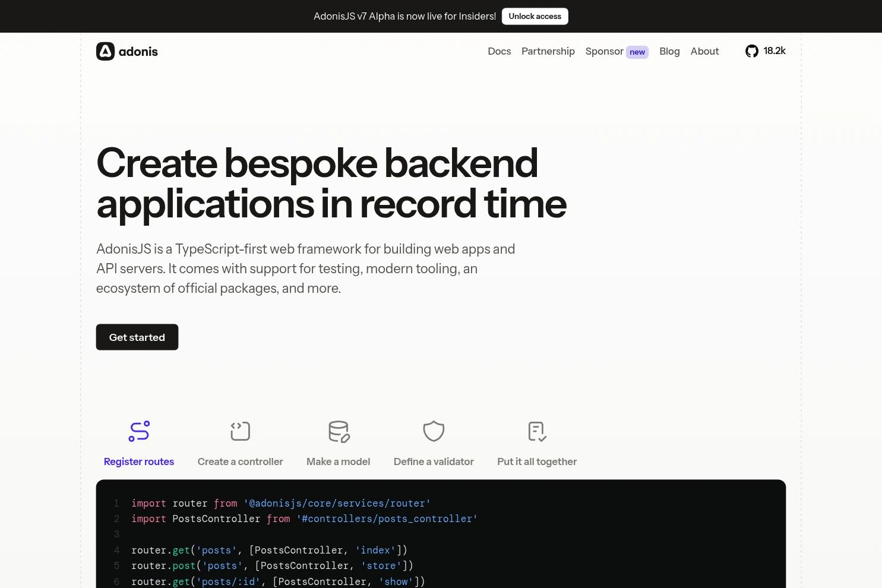This screenshot has height=588, width=882.
Task: Click the 'AdonisJS is a TypeScript-first' paragraph
Action: click(306, 268)
